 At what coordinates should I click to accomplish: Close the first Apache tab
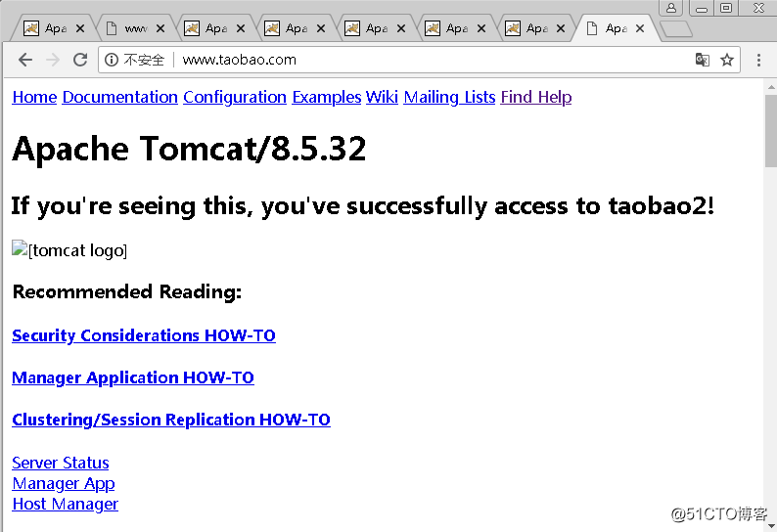80,28
